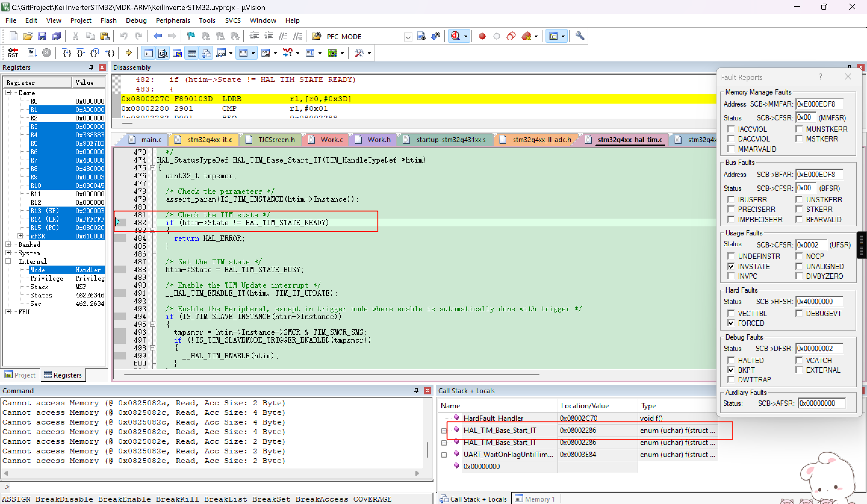Open the Disassembly Window toolbar icon
Screen dimensions: 867x504
coord(163,53)
